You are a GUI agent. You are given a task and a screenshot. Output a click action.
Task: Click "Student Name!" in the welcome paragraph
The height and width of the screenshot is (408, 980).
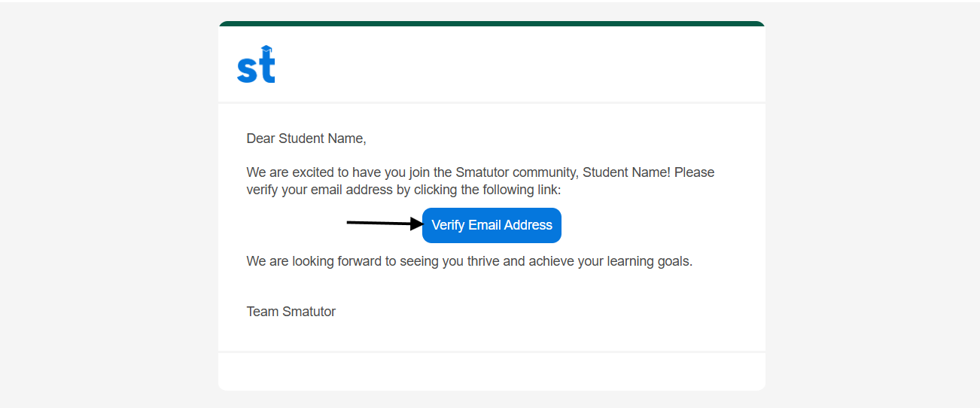point(625,172)
